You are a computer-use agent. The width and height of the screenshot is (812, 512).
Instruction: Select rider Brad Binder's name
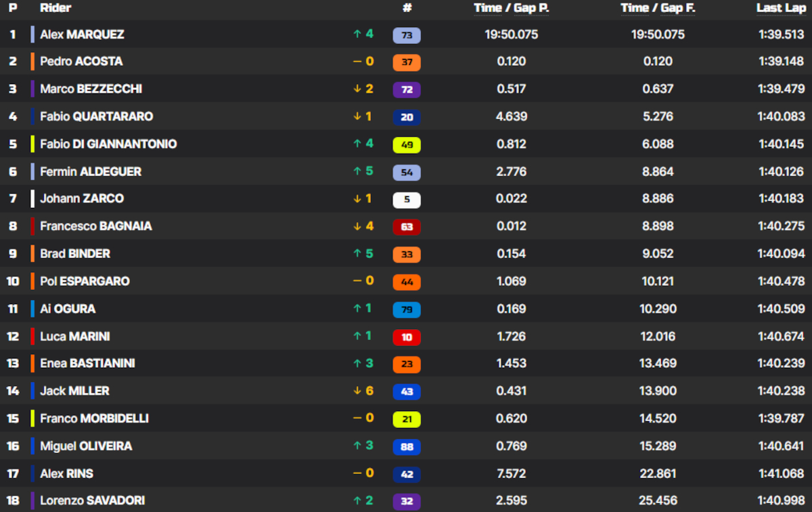[x=75, y=254]
